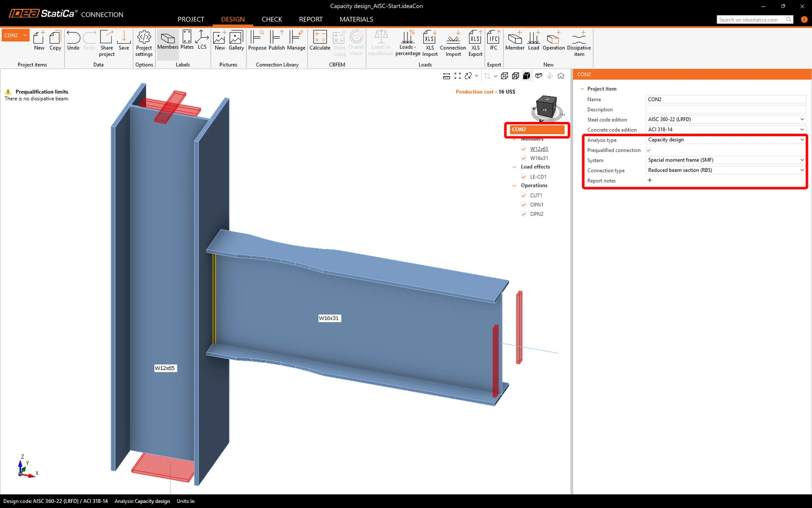This screenshot has width=812, height=508.
Task: Open the Steel code edition dropdown
Action: point(726,119)
